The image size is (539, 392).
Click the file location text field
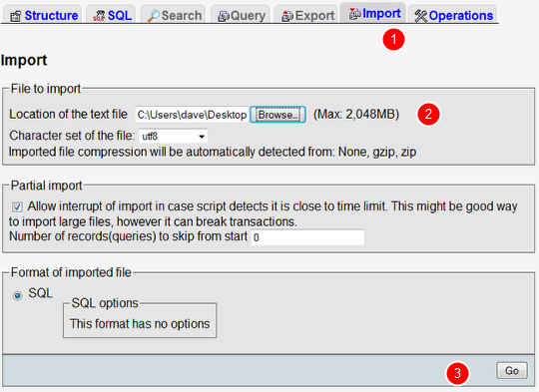[192, 115]
